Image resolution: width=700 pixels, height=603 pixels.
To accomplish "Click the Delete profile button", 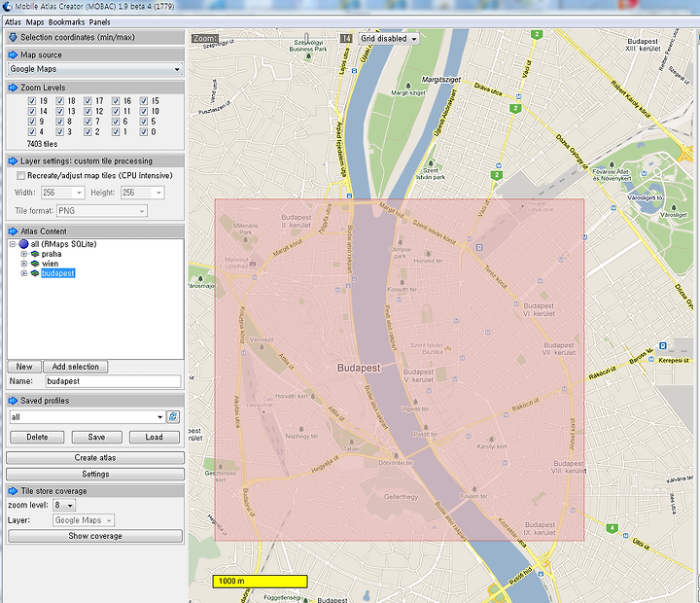I will 37,437.
